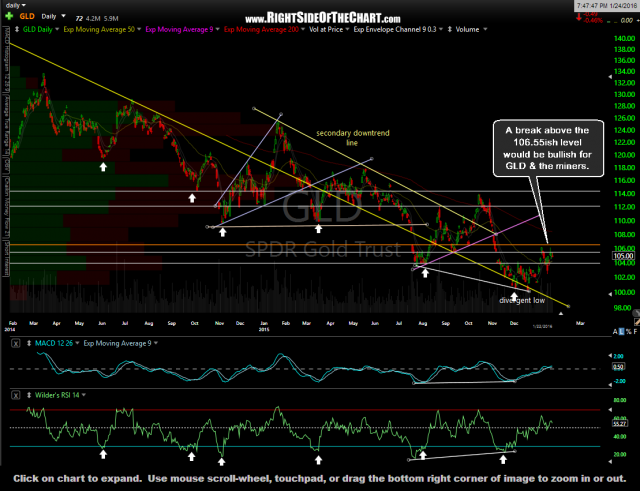Close the MACD indicator pane
The height and width of the screenshot is (491, 640).
pos(16,343)
